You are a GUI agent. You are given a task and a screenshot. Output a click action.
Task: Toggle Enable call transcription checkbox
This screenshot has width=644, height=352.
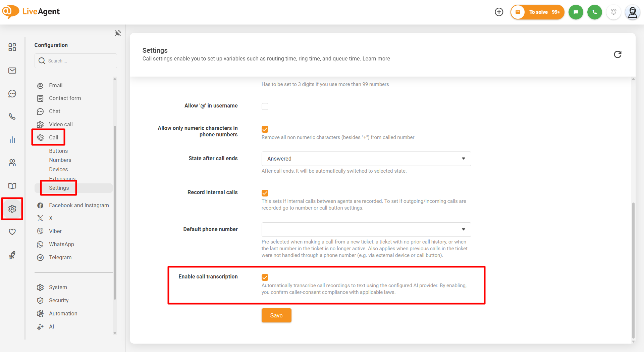pos(265,277)
